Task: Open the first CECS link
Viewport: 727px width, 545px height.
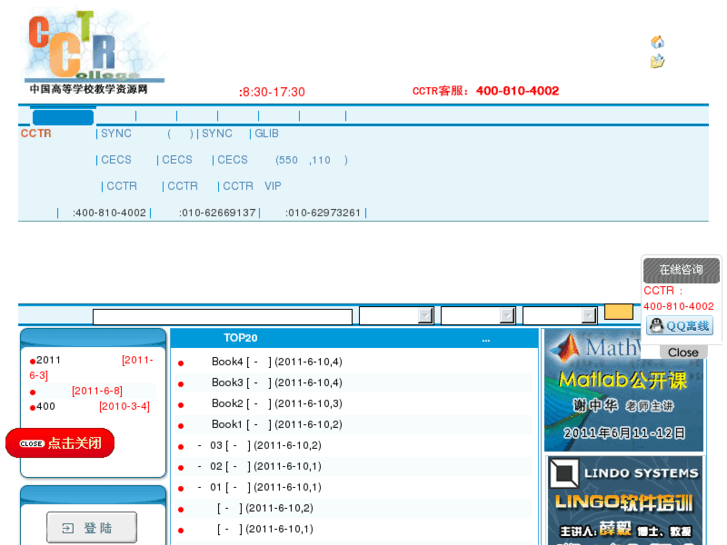Action: tap(116, 160)
